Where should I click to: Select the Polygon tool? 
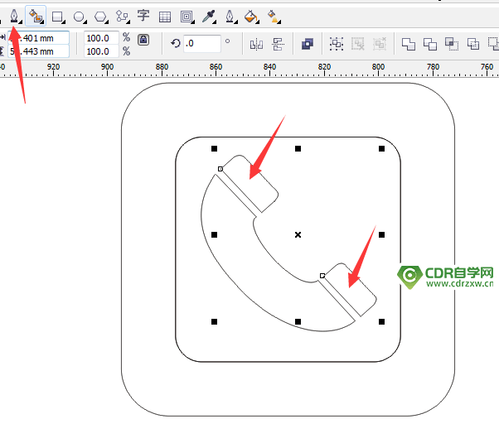click(x=100, y=17)
